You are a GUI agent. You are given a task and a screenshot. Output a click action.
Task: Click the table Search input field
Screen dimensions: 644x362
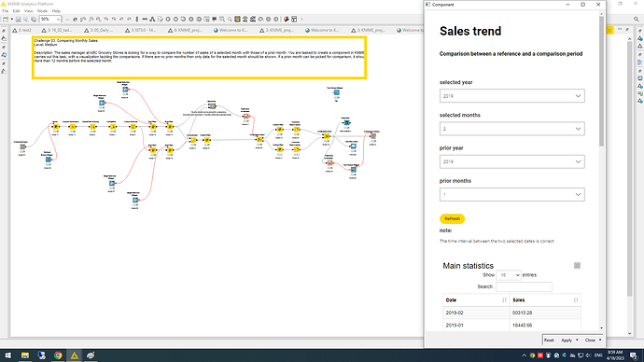point(524,286)
